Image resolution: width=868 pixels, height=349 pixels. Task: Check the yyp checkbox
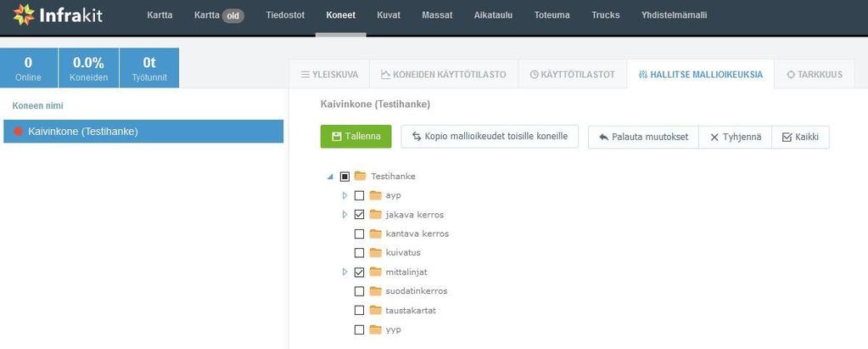tap(359, 329)
